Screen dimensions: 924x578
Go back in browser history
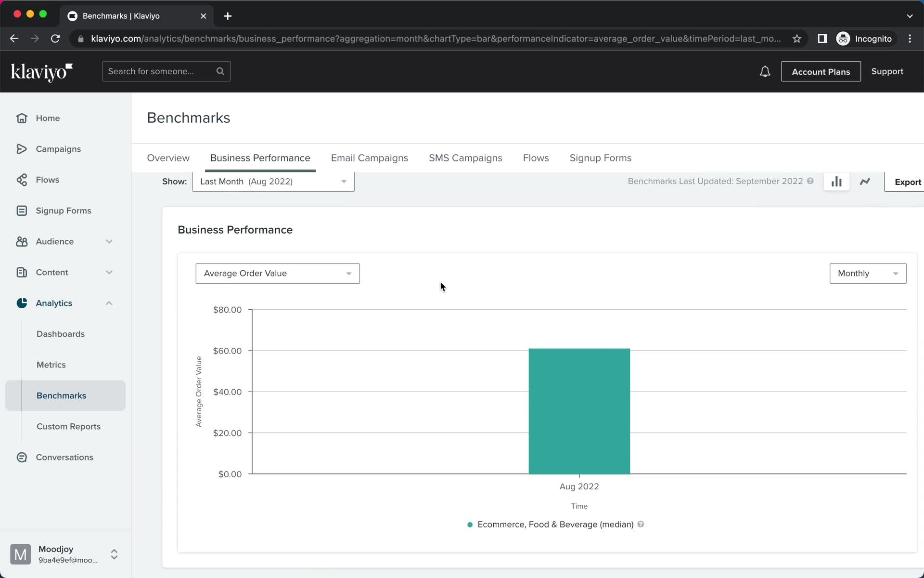[x=14, y=39]
